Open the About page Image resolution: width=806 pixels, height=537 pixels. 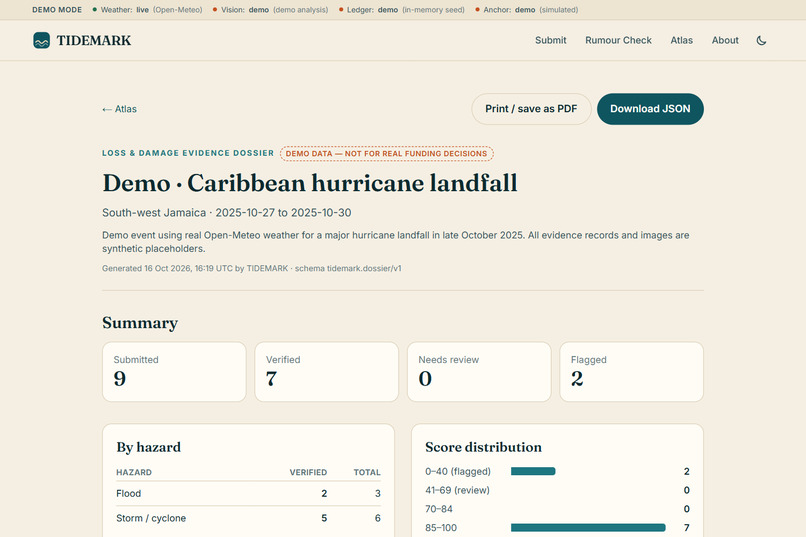[725, 40]
